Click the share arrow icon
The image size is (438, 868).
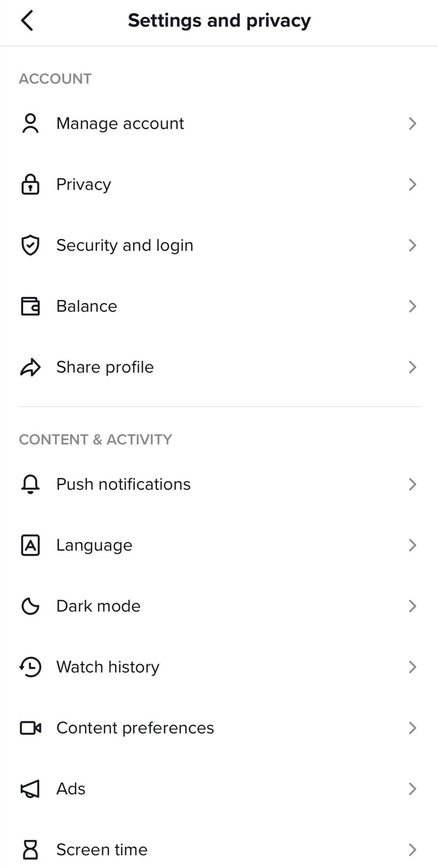30,367
